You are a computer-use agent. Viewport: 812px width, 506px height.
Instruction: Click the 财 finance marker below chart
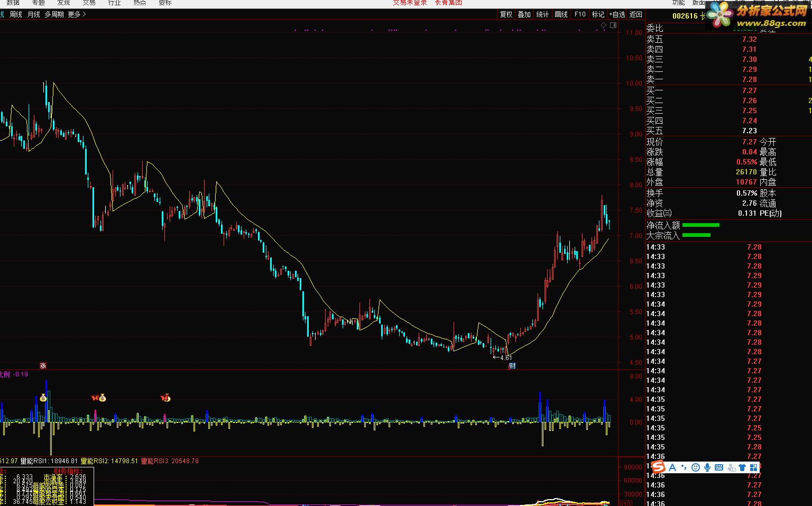point(512,366)
